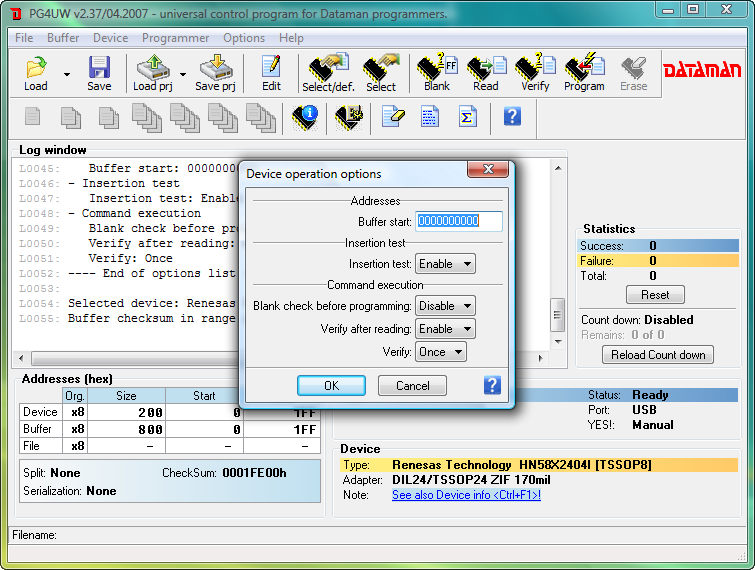Open the Device menu

click(110, 38)
